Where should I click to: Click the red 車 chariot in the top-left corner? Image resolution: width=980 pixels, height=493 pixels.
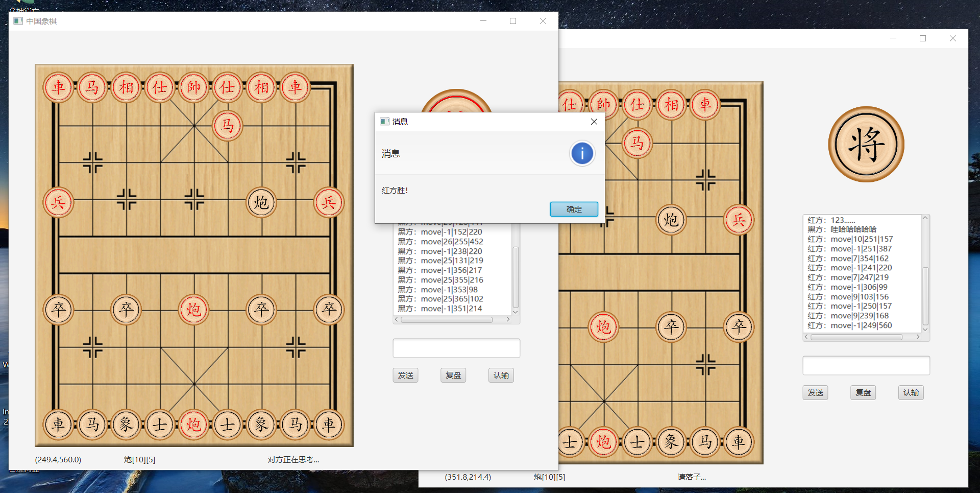58,87
